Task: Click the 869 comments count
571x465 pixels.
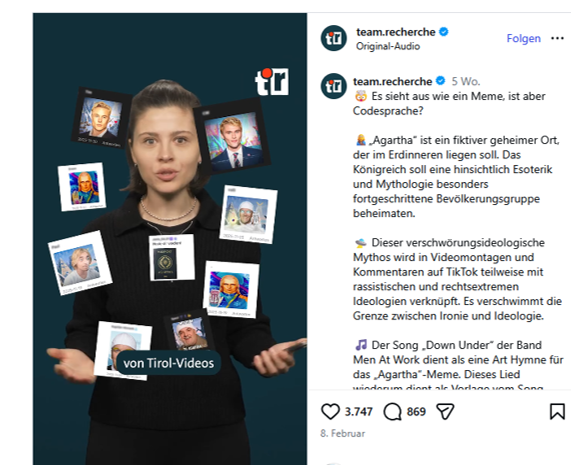Action: coord(416,412)
